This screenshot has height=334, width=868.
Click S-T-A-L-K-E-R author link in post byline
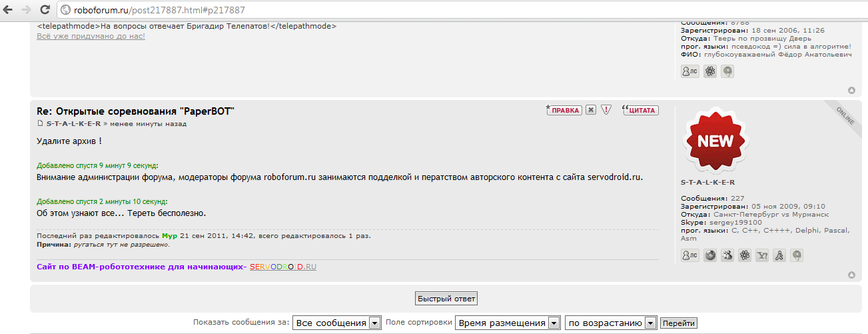[x=73, y=124]
